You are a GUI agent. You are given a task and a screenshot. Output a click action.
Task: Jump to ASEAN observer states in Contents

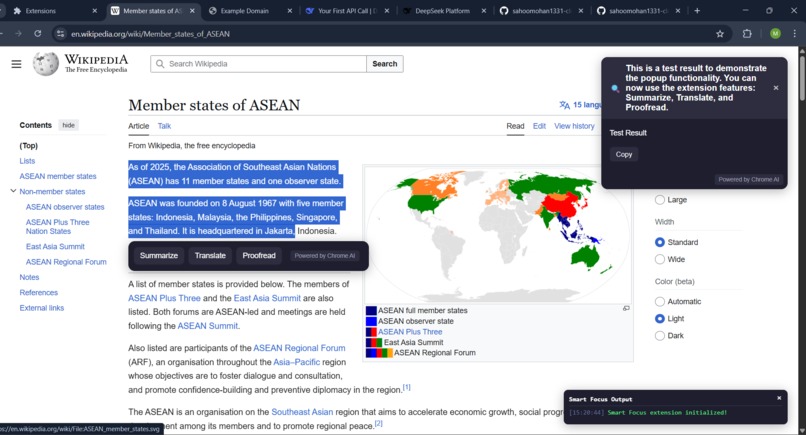[x=65, y=207]
